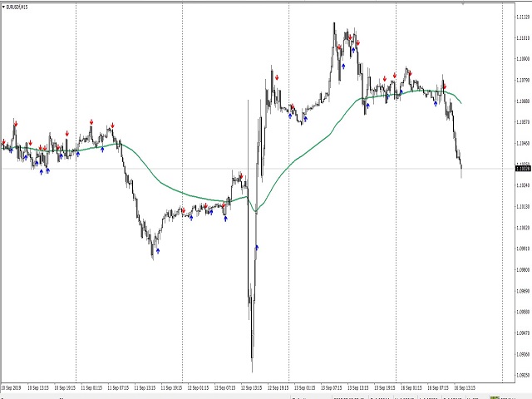The image size is (532, 399).
Task: Select the current price marker 1.10328
Action: pos(523,168)
